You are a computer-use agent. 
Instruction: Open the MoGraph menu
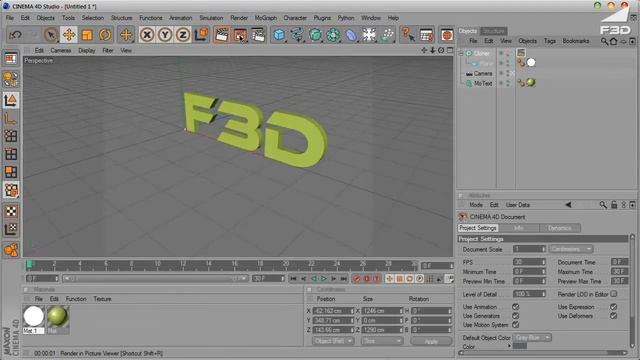coord(265,18)
